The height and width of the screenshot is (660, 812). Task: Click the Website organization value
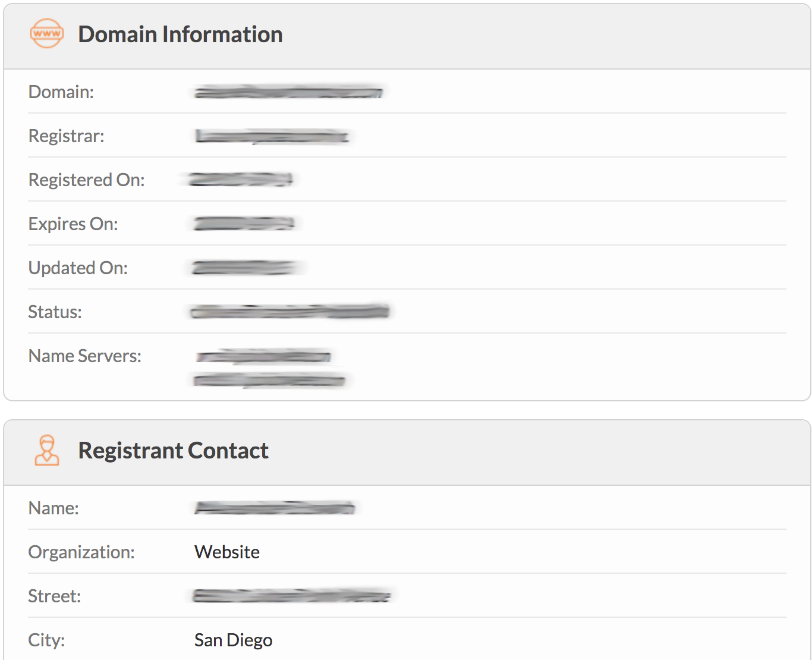(x=227, y=552)
